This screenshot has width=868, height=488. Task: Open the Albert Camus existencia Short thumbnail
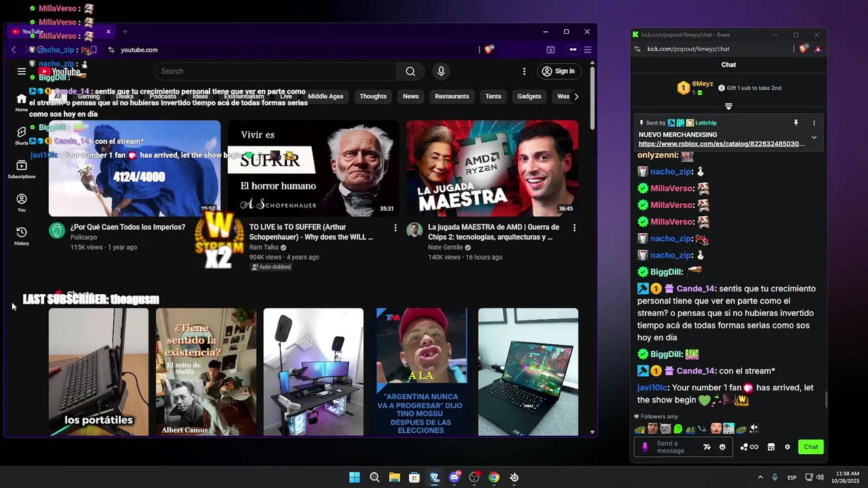click(x=206, y=372)
